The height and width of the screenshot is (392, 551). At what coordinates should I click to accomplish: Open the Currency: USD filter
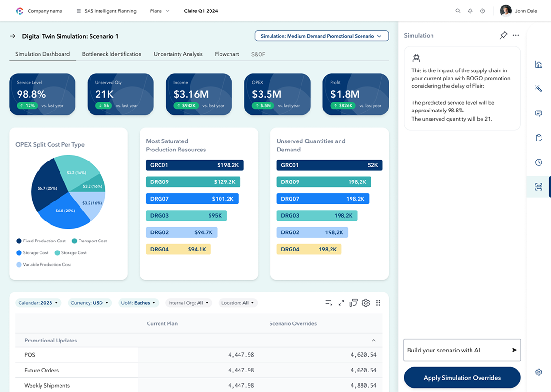(90, 303)
